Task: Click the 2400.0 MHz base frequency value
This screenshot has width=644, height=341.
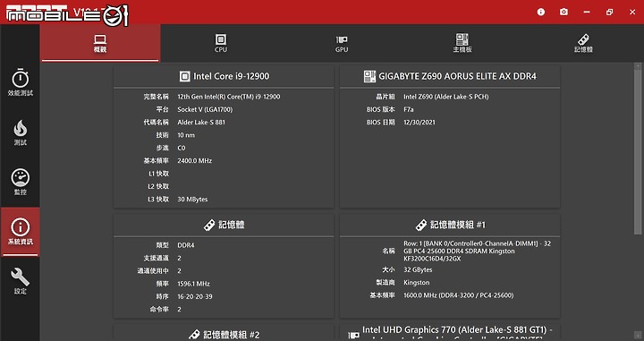Action: pyautogui.click(x=195, y=160)
